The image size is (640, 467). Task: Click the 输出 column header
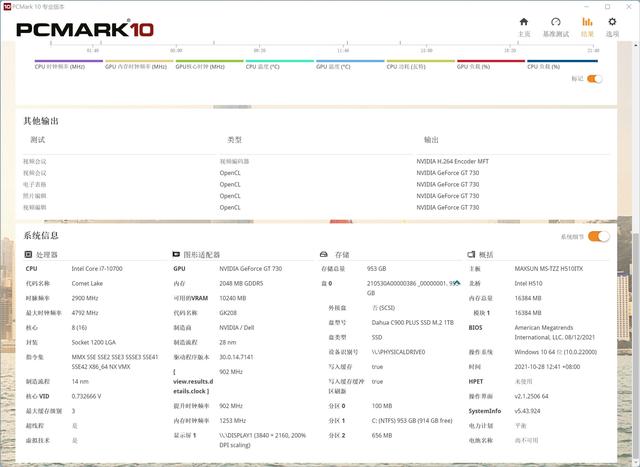pos(431,140)
